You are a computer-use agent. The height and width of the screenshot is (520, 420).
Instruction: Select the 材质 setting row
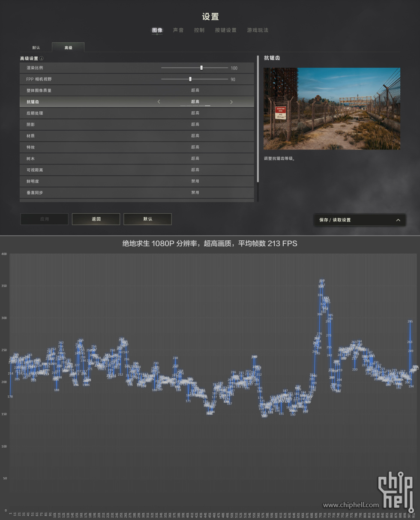point(137,136)
